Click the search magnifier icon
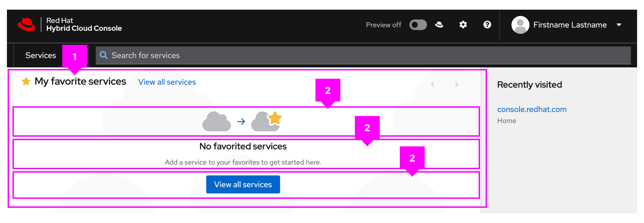 [x=103, y=55]
